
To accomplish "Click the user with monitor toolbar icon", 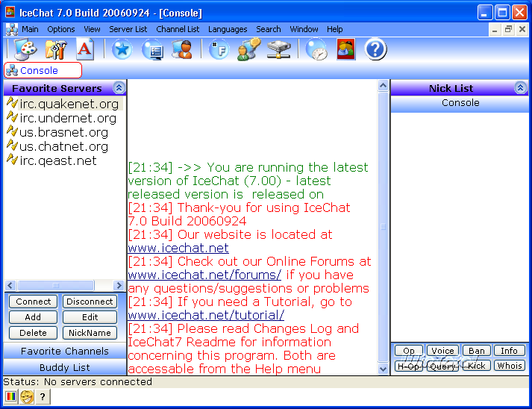I will coord(182,49).
